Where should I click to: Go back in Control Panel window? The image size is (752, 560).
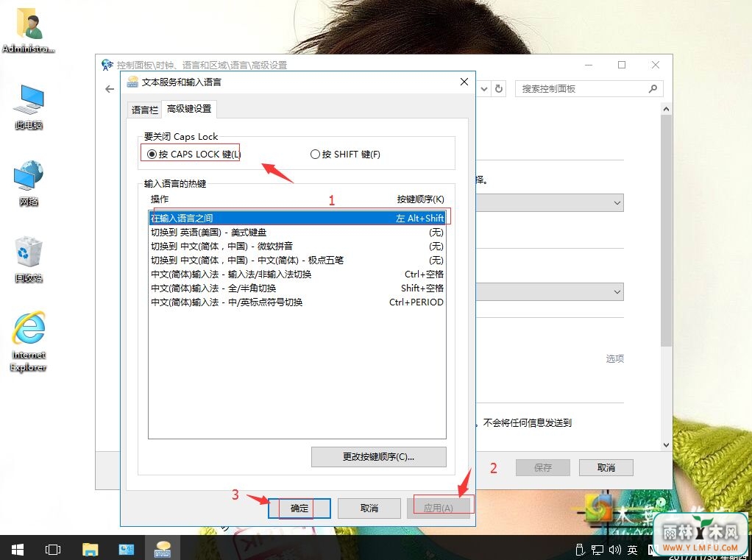110,89
